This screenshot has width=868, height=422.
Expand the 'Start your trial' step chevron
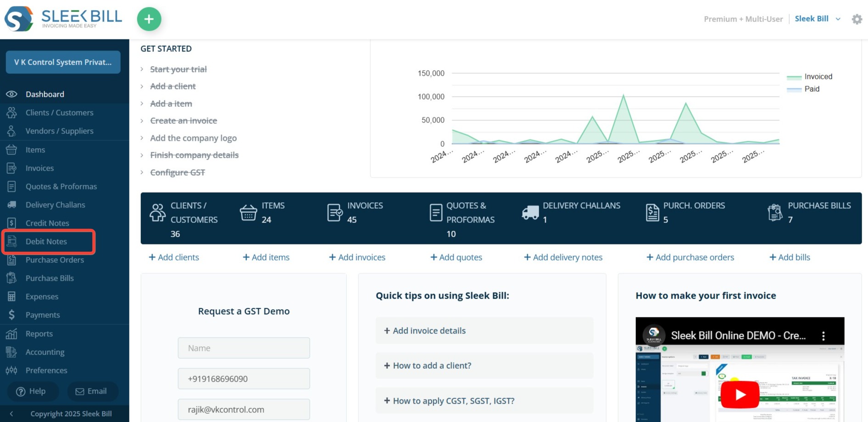[x=142, y=69]
